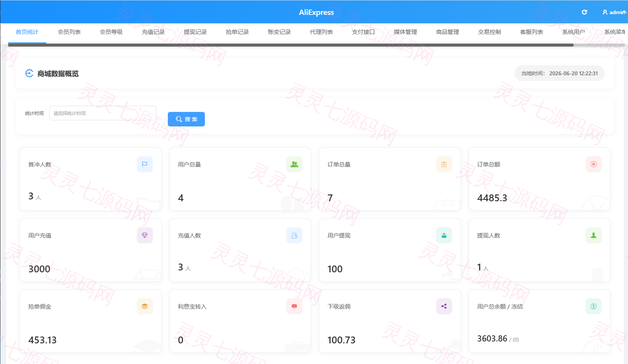Click the red icon on 利息宝转入 card
The image size is (628, 364).
(294, 306)
